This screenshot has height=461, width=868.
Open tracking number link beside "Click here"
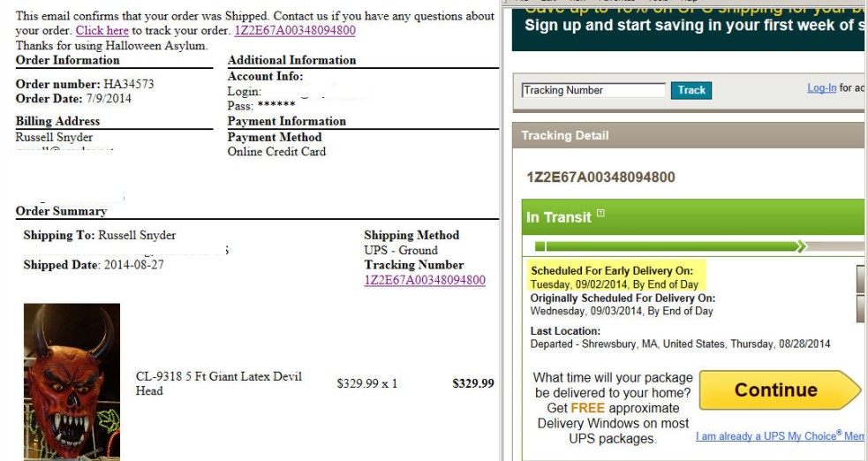pyautogui.click(x=295, y=30)
